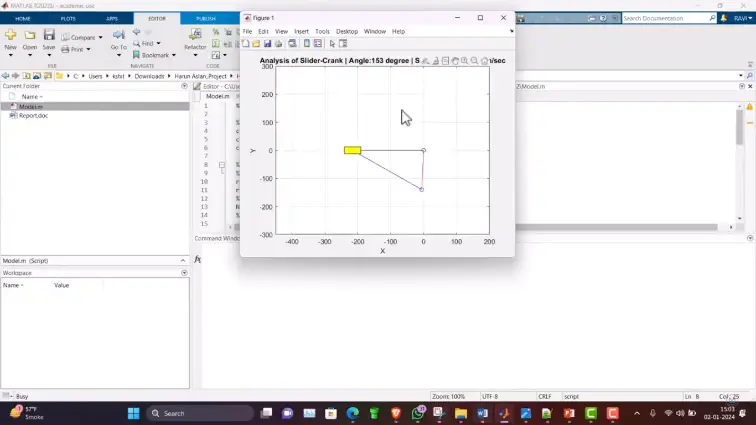
Task: Switch to the HOME ribbon tab
Action: tap(23, 18)
